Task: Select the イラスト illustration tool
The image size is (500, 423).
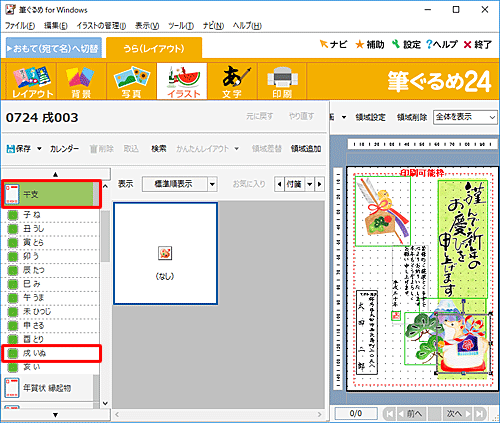Action: coord(182,82)
